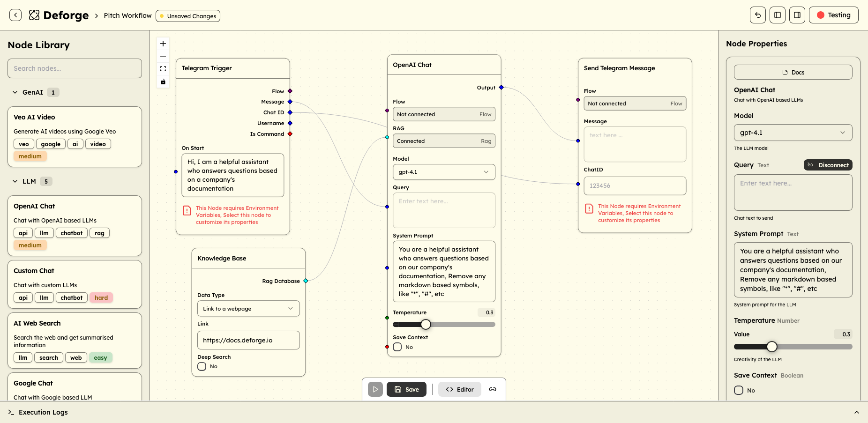This screenshot has width=868, height=423.
Task: Toggle Deep Search checkbox in Knowledge Base
Action: pyautogui.click(x=202, y=366)
